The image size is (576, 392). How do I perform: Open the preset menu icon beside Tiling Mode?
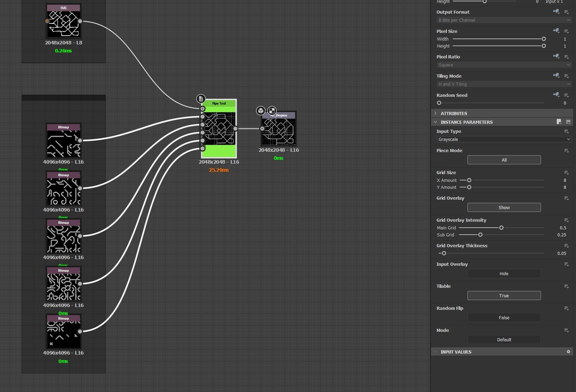[567, 76]
